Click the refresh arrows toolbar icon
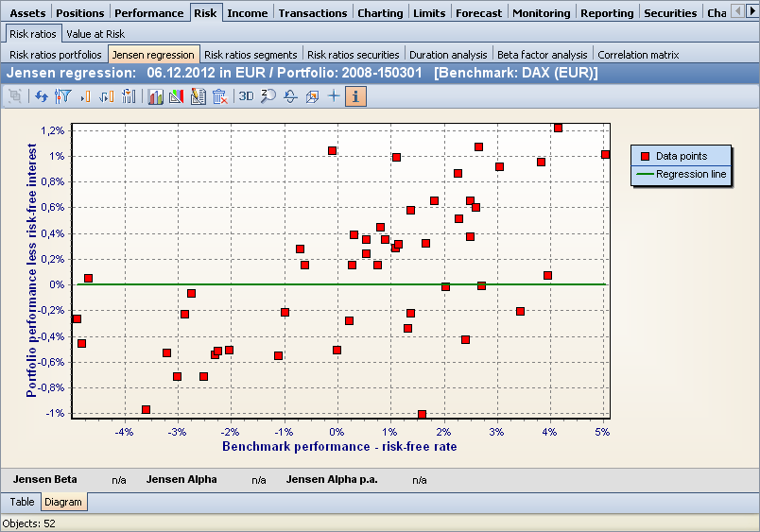760x532 pixels. 42,95
